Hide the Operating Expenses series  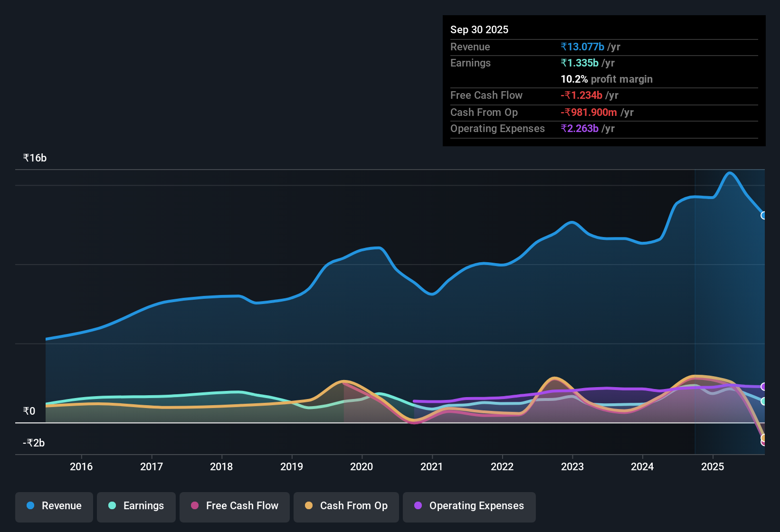click(x=469, y=506)
